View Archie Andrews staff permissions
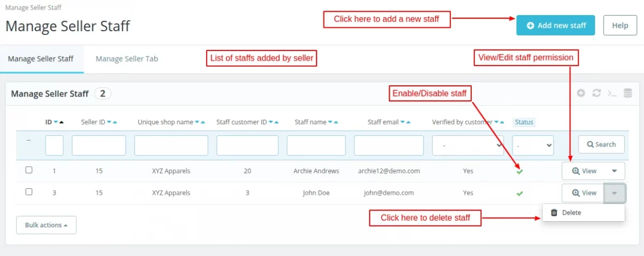Image resolution: width=644 pixels, height=256 pixels. [x=583, y=171]
